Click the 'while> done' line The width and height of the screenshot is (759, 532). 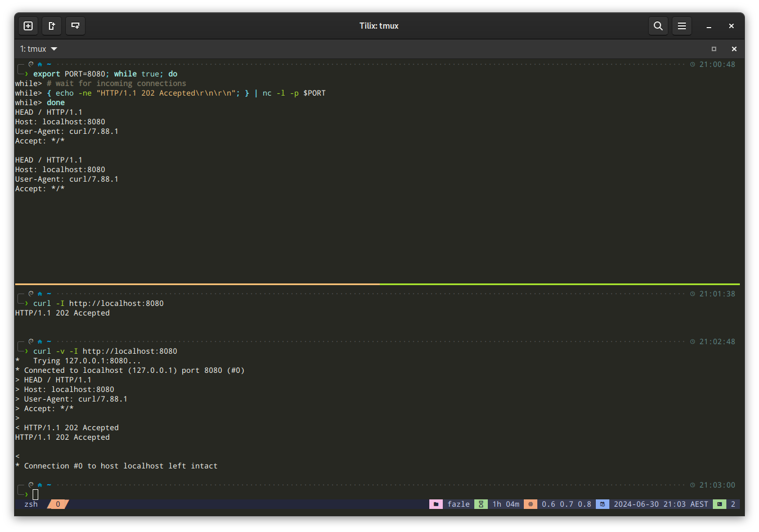(40, 102)
